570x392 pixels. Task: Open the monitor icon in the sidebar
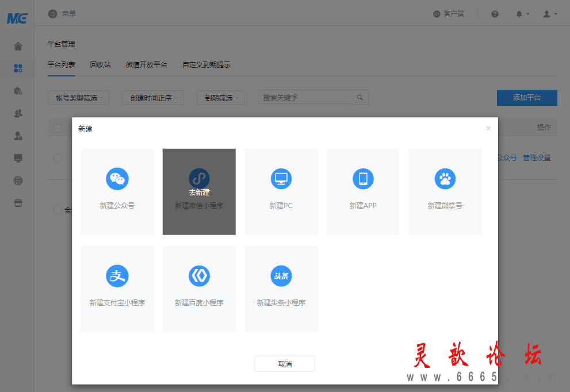click(18, 158)
